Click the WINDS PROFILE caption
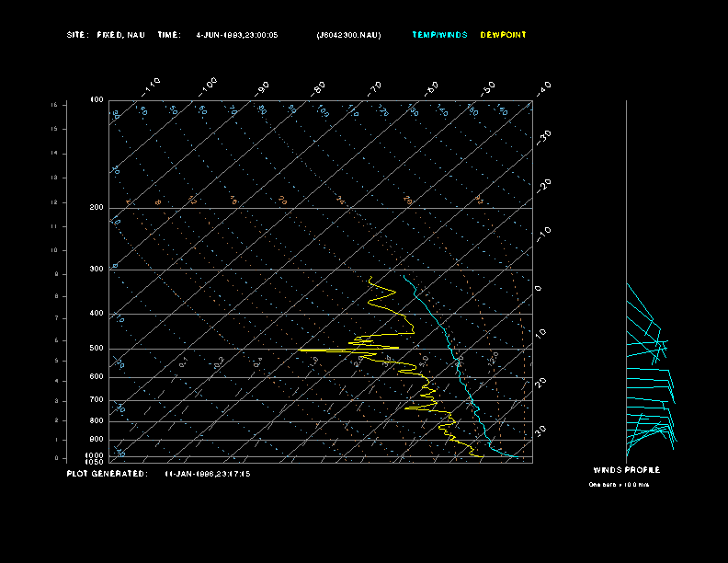The image size is (728, 563). pos(626,470)
